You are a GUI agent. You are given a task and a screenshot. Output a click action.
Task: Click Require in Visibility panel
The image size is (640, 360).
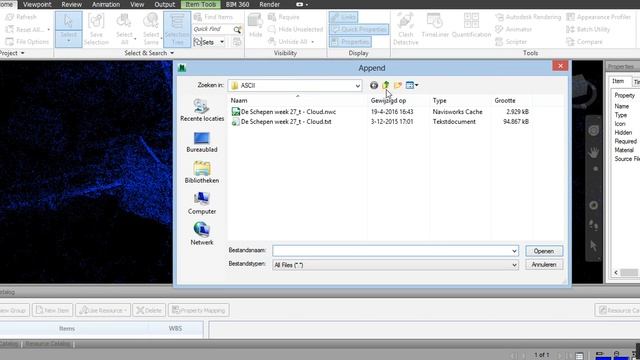[284, 17]
